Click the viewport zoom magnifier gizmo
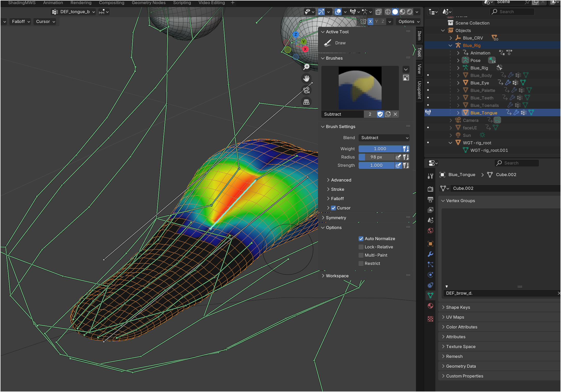The width and height of the screenshot is (561, 392). (306, 67)
